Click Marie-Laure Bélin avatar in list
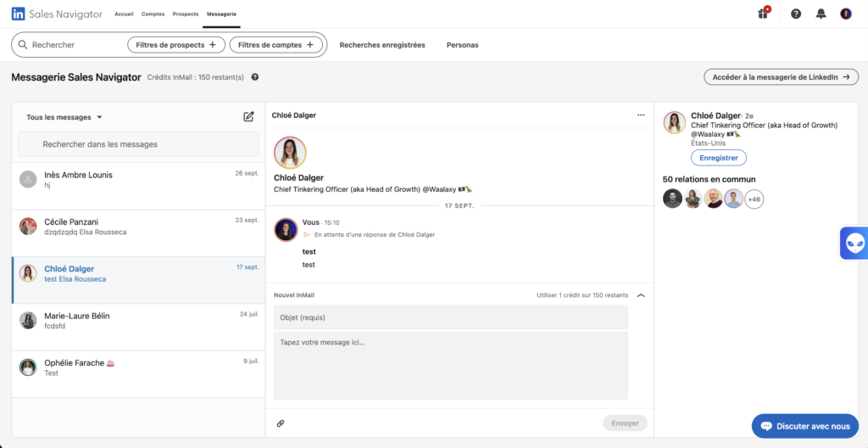868x448 pixels. pos(28,321)
